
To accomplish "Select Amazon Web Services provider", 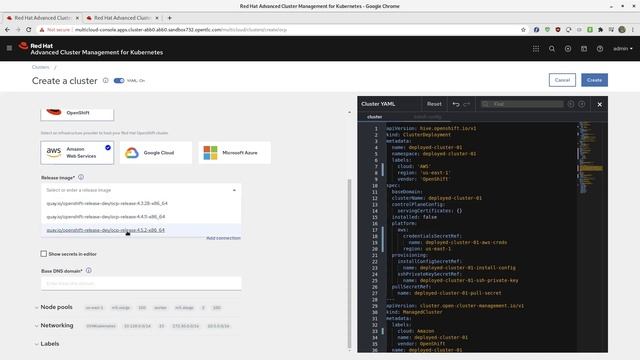I will (x=77, y=153).
